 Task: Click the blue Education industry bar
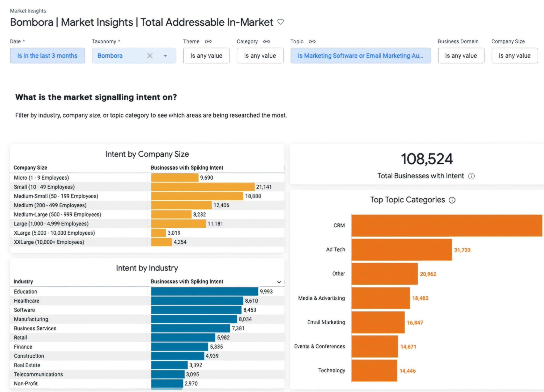(x=205, y=291)
